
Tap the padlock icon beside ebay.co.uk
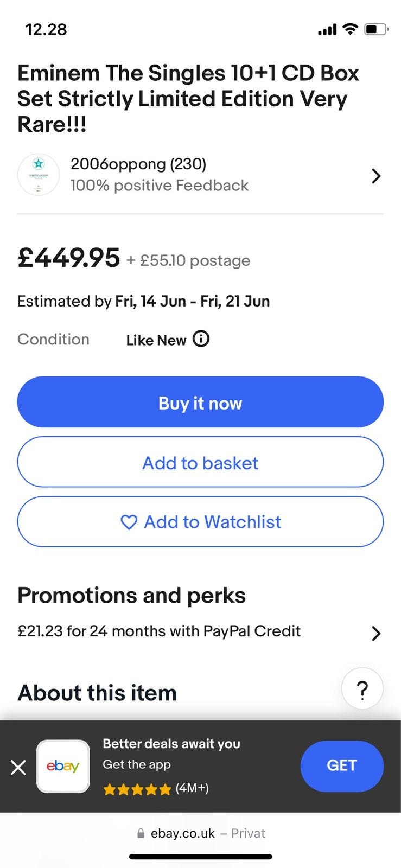point(141,833)
